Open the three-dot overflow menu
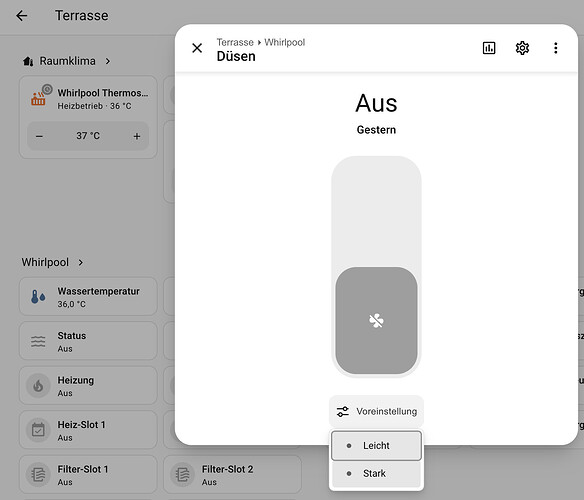 555,48
